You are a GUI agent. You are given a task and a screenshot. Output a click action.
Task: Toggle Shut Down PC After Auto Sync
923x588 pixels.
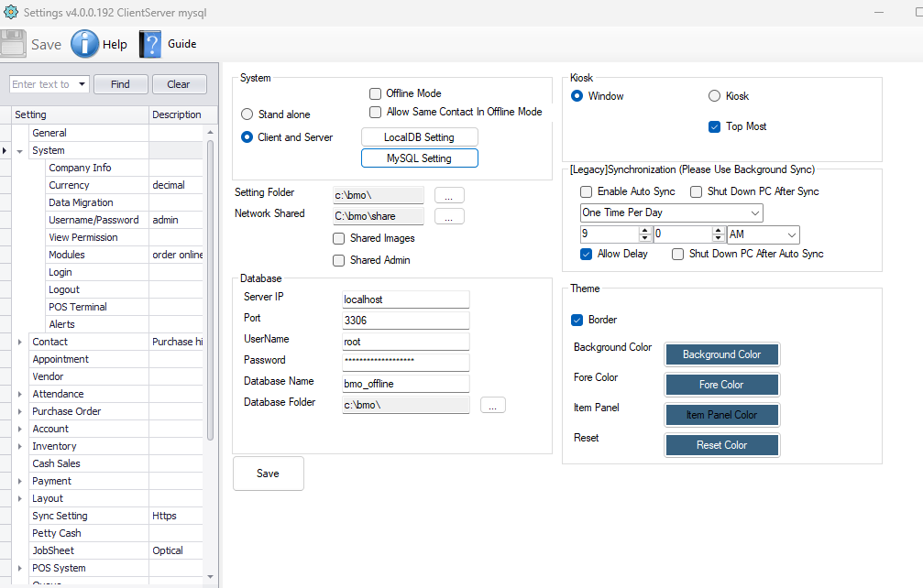677,254
